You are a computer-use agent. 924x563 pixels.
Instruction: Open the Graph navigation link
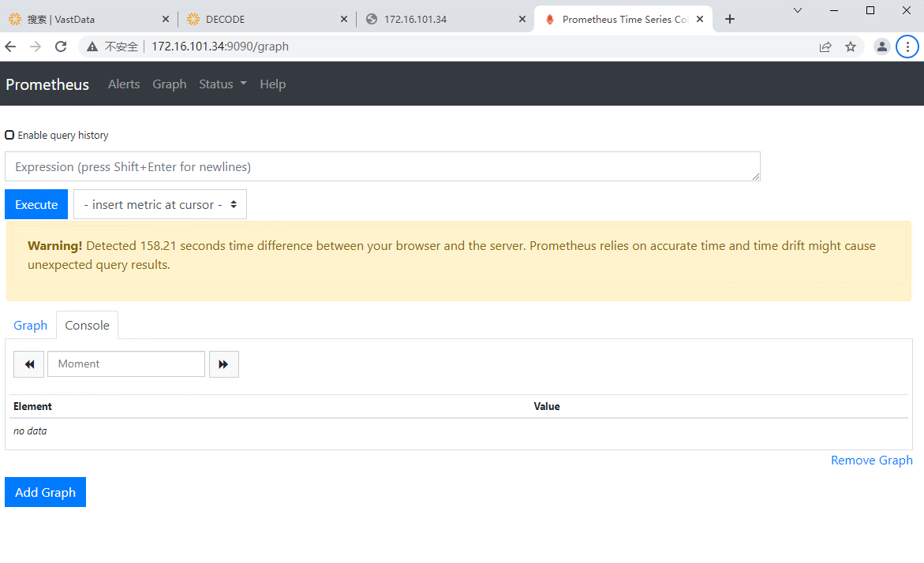[x=170, y=84]
